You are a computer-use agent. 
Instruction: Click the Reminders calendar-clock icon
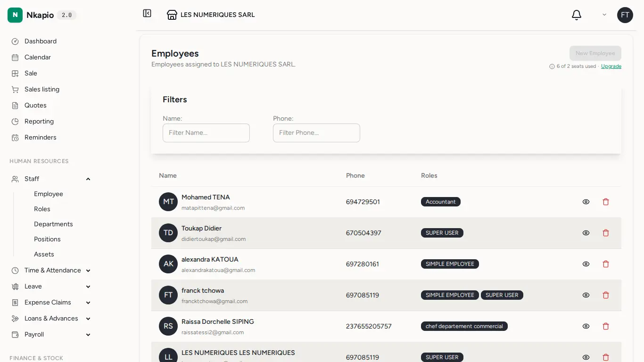tap(15, 138)
